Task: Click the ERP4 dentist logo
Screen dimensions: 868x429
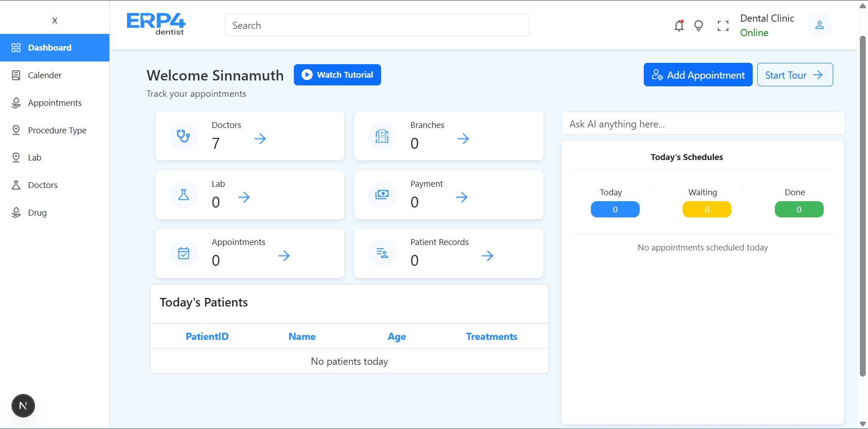Action: point(156,24)
